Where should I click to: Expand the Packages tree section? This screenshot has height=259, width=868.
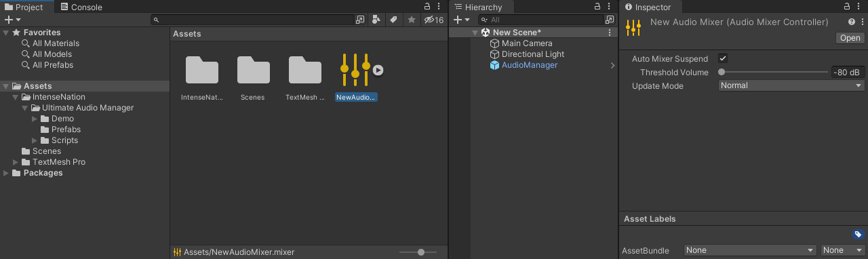pyautogui.click(x=6, y=173)
